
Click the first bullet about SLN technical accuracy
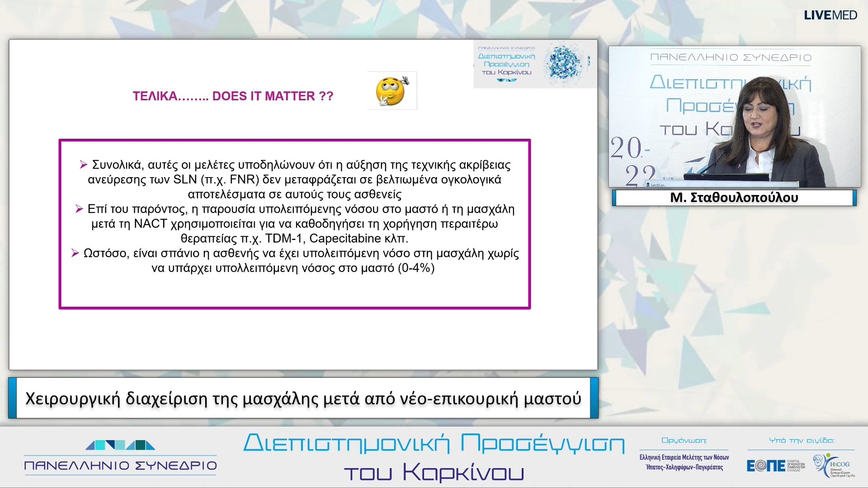(x=298, y=180)
